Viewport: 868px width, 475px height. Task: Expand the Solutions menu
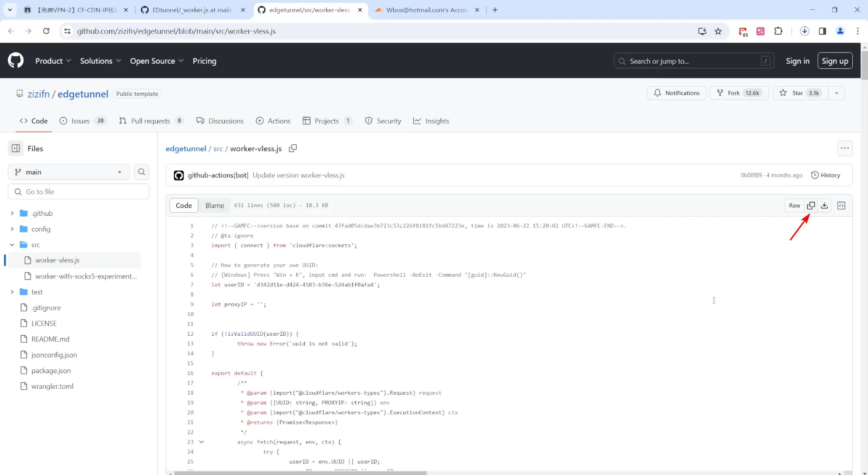pyautogui.click(x=101, y=61)
